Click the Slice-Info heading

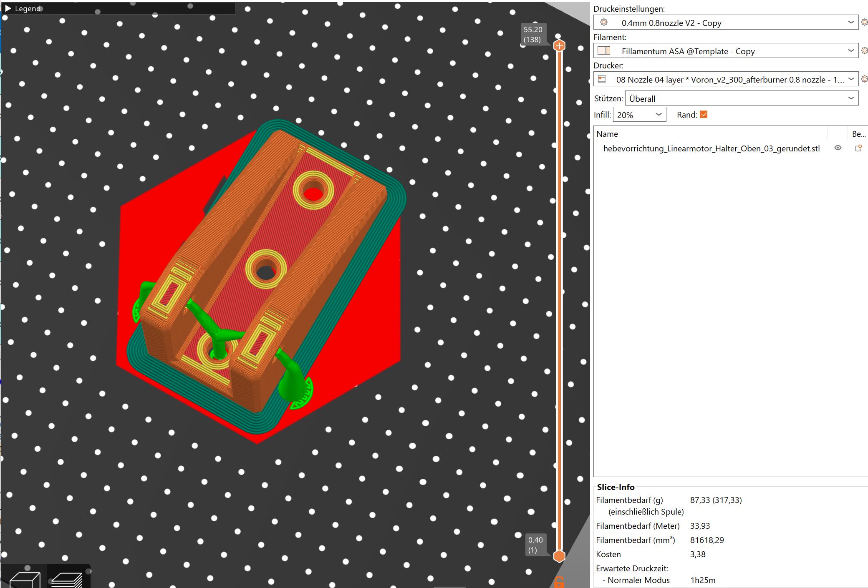click(x=616, y=487)
